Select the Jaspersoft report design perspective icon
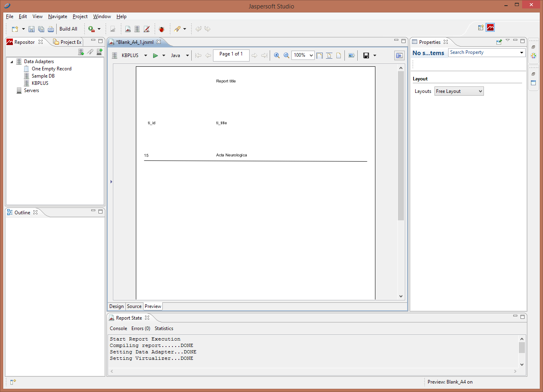 tap(490, 27)
